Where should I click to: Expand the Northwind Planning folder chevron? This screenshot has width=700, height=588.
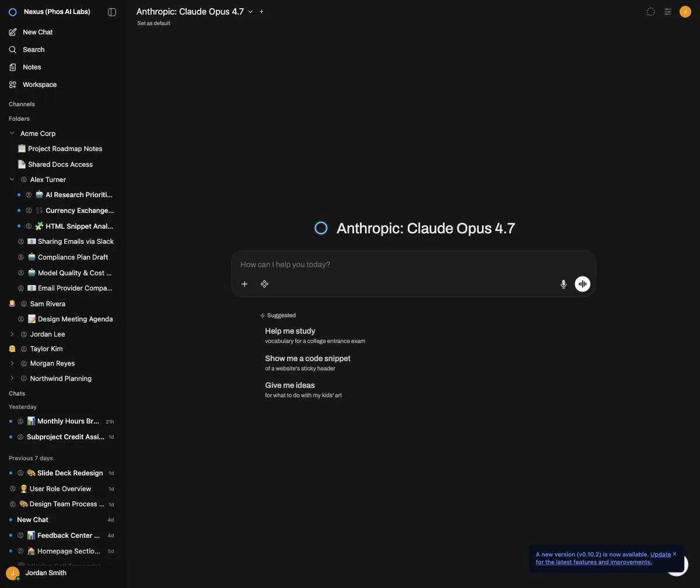point(12,379)
